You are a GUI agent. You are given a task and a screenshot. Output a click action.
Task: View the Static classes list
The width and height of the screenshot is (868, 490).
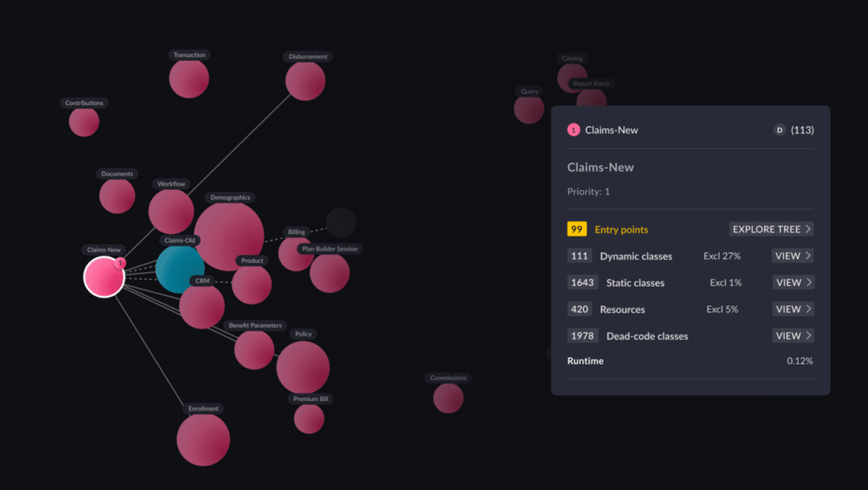pyautogui.click(x=793, y=282)
